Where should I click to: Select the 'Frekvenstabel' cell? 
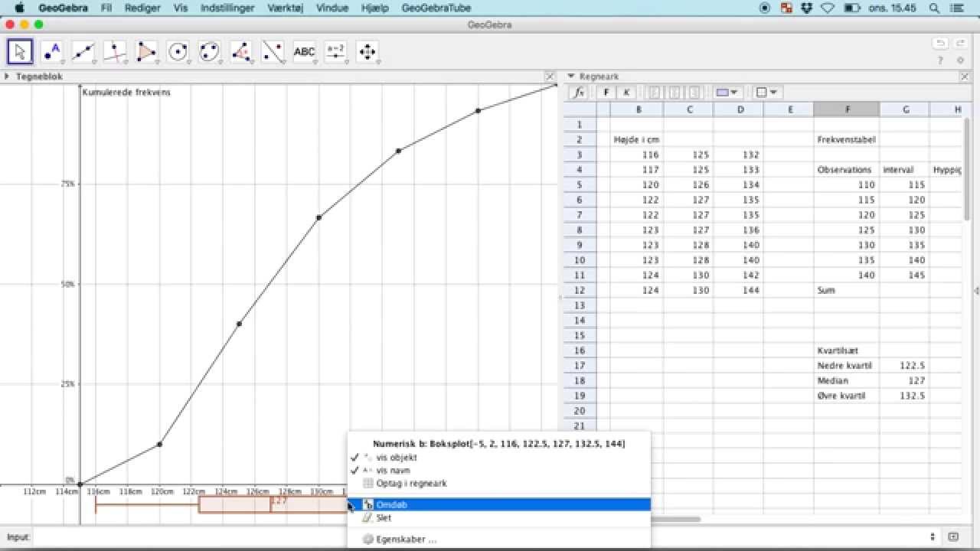click(x=847, y=140)
